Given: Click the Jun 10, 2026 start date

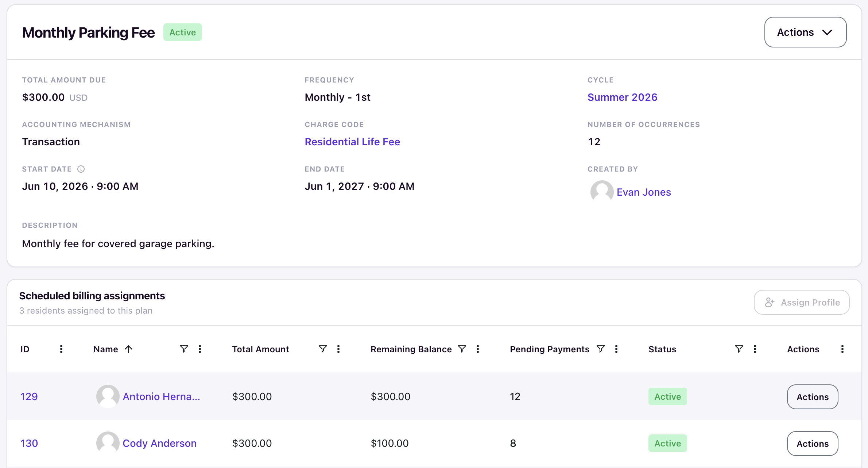Looking at the screenshot, I should (80, 186).
